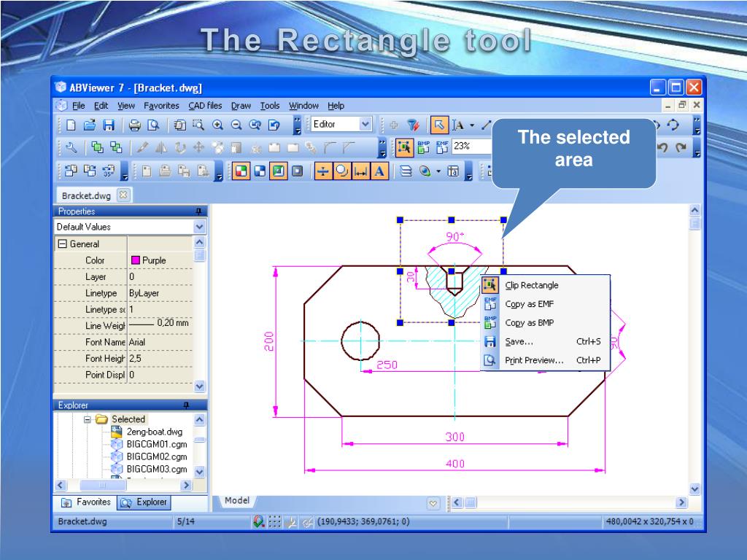This screenshot has height=560, width=747.
Task: Switch to the Bracket.dwg document tab
Action: point(86,195)
